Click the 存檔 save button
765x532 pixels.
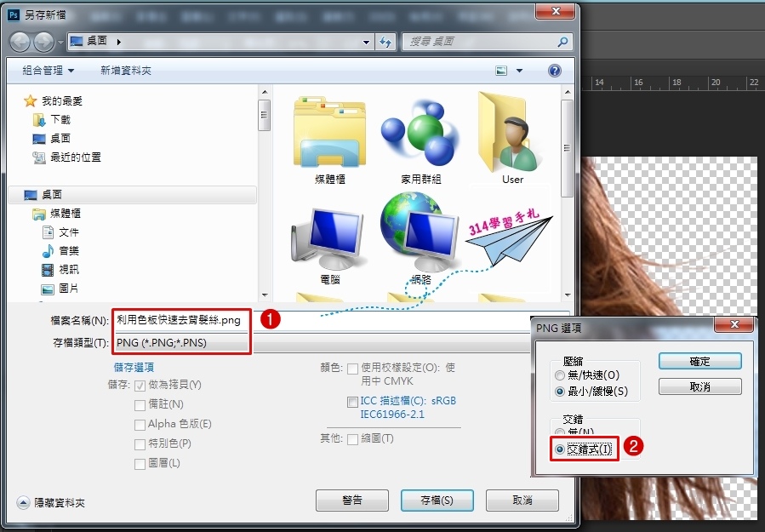(x=437, y=501)
